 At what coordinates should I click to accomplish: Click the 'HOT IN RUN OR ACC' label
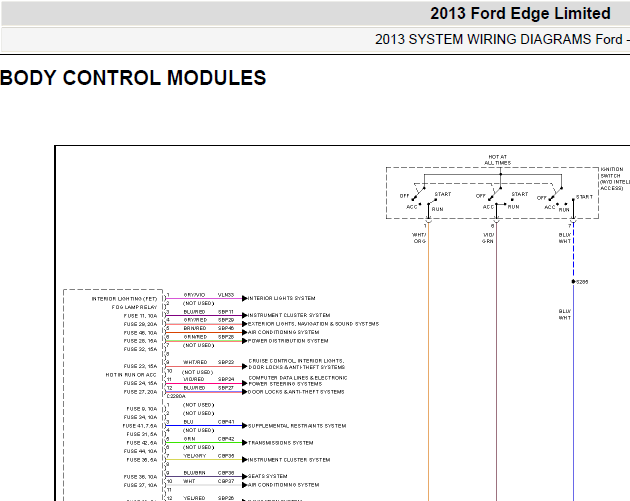coord(131,375)
